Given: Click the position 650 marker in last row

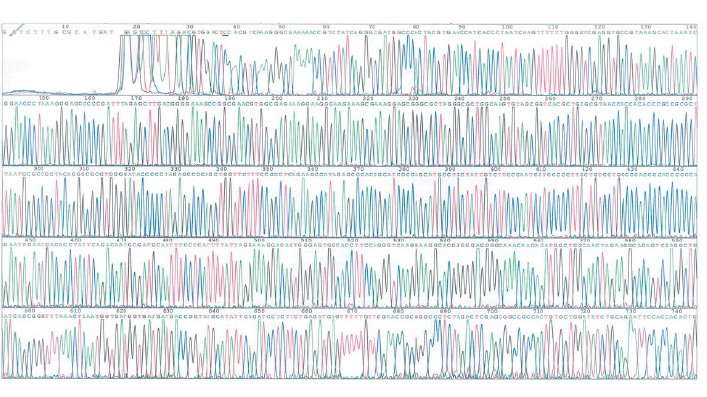Looking at the screenshot, I should [x=260, y=311].
